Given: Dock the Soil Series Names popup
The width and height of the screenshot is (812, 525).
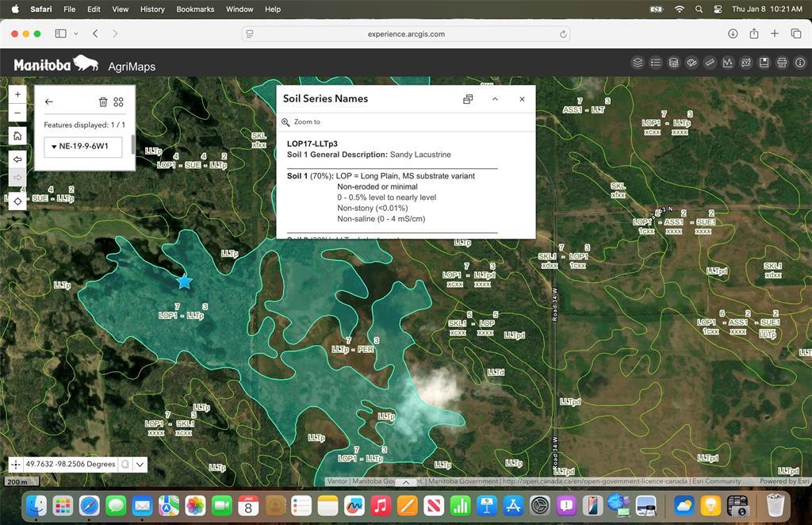Looking at the screenshot, I should pyautogui.click(x=468, y=99).
